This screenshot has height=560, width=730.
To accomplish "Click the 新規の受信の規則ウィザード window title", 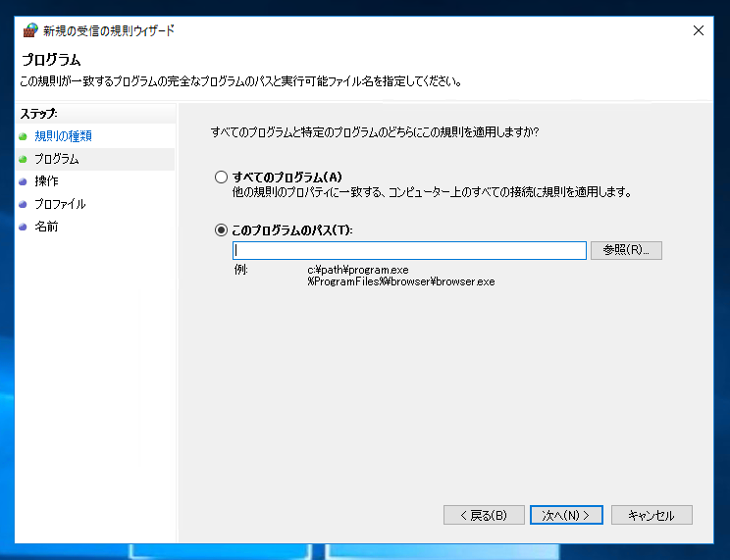I will (x=109, y=30).
